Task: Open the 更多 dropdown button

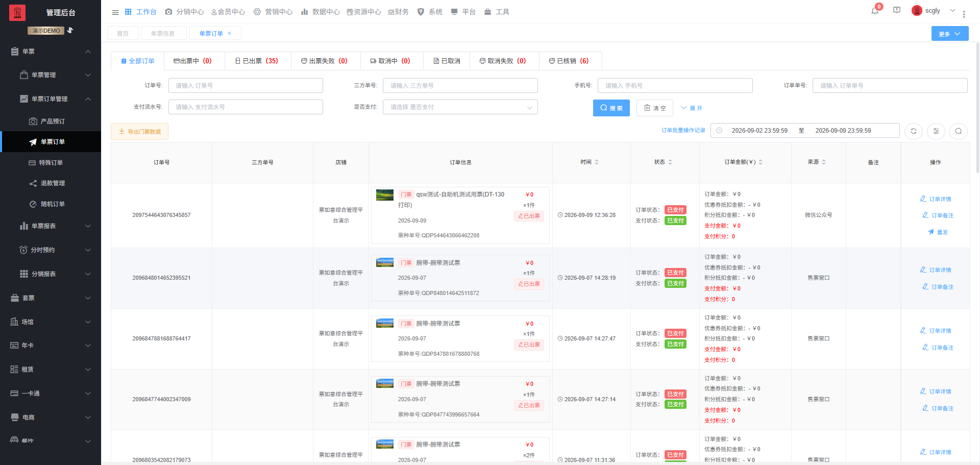Action: click(950, 34)
